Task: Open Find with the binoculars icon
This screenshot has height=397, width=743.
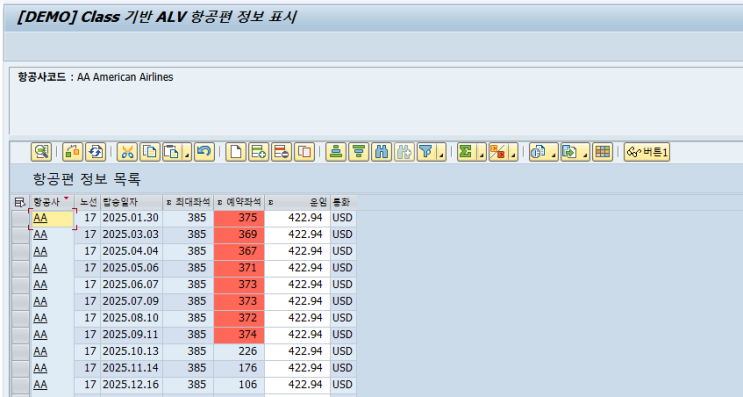Action: pyautogui.click(x=381, y=152)
